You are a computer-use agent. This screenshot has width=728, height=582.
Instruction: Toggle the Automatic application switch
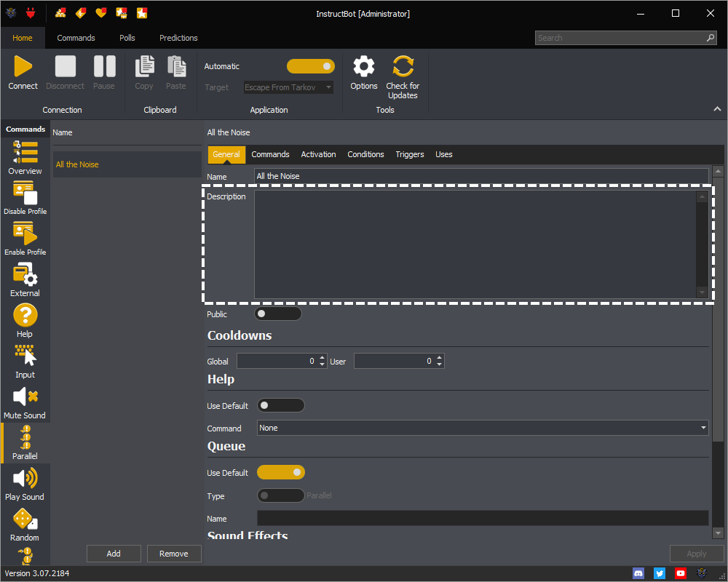tap(311, 66)
